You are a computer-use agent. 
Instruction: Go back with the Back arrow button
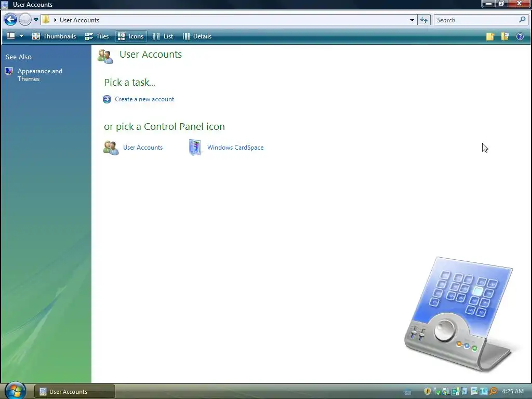click(10, 20)
